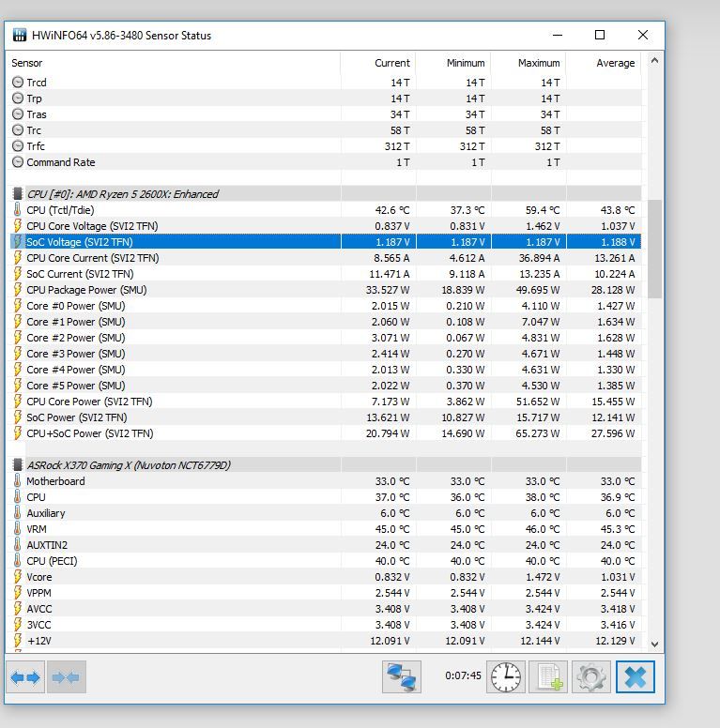Click the scrollbar down arrow
720x728 pixels.
(x=654, y=644)
